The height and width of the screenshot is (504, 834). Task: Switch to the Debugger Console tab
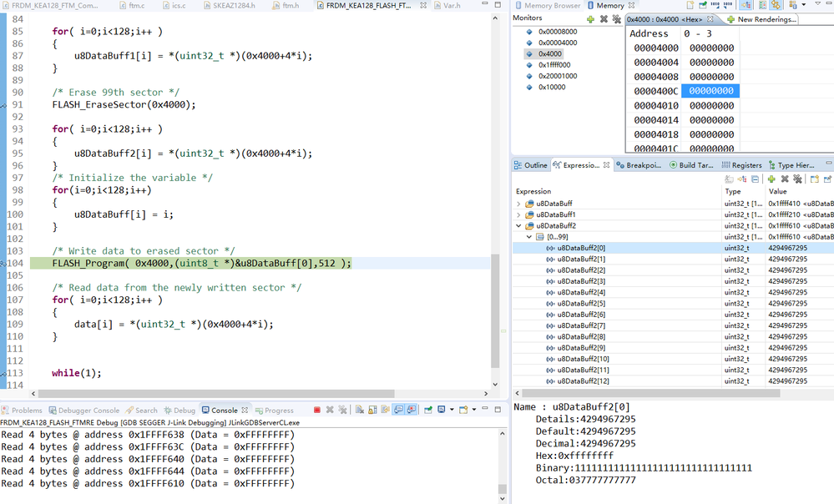coord(84,411)
